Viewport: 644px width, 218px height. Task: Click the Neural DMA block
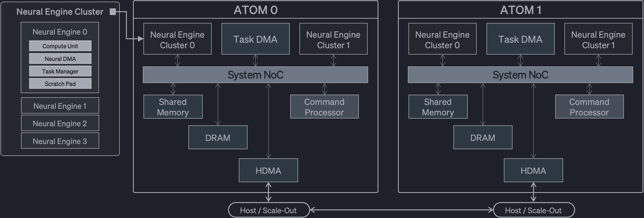[x=60, y=59]
